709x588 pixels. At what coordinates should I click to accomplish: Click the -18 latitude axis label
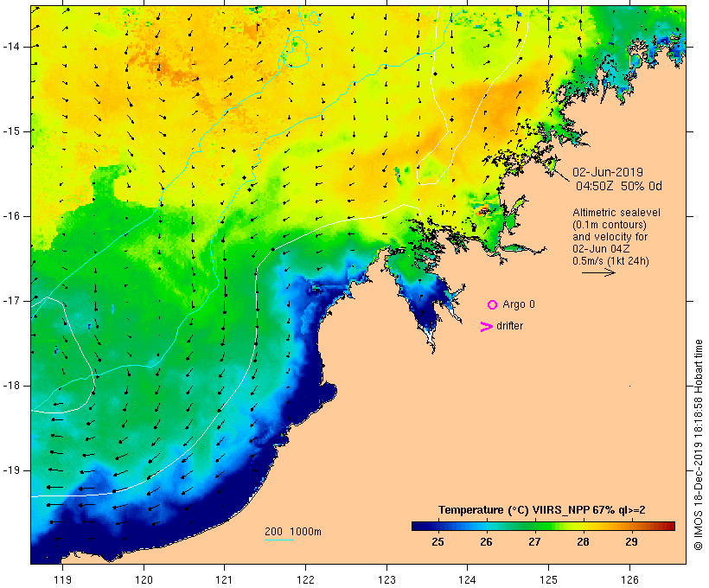click(x=11, y=386)
